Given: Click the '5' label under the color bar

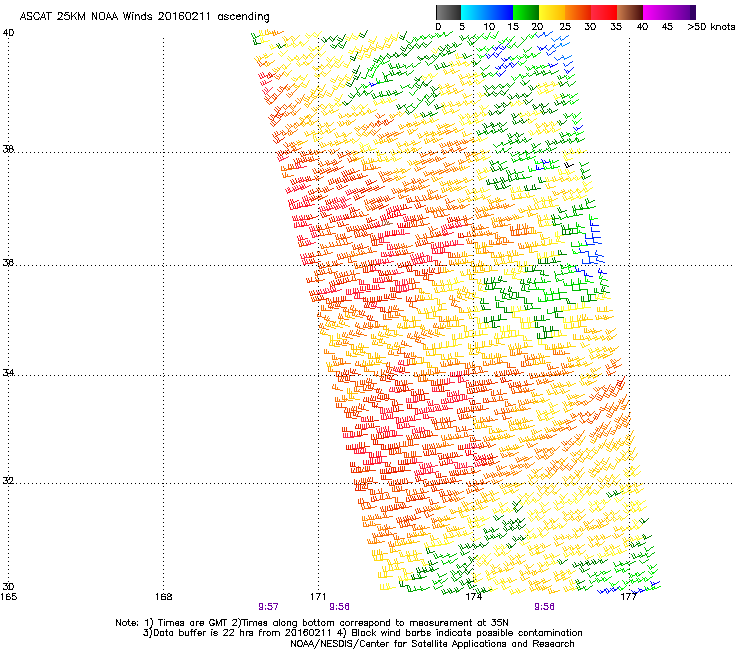Looking at the screenshot, I should click(x=462, y=26).
